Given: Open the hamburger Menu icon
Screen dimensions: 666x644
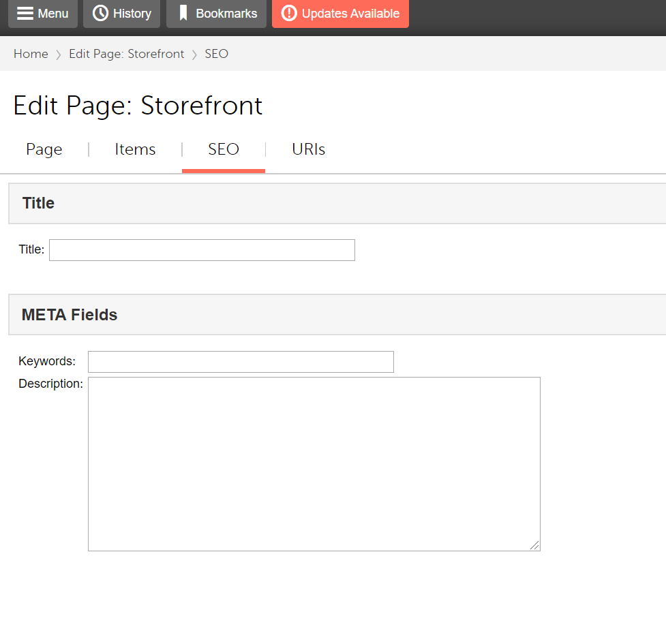Looking at the screenshot, I should (25, 14).
